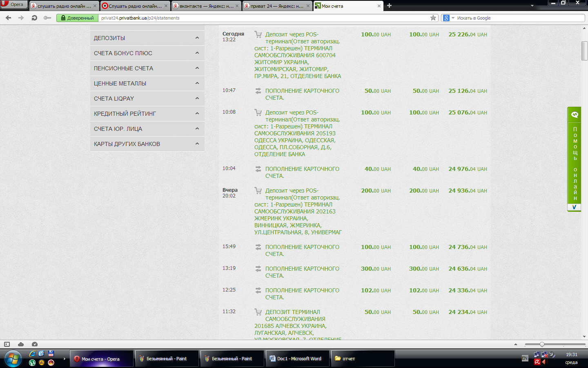Click the transfer arrows icon at 12:25
Image resolution: width=588 pixels, height=368 pixels.
[258, 290]
